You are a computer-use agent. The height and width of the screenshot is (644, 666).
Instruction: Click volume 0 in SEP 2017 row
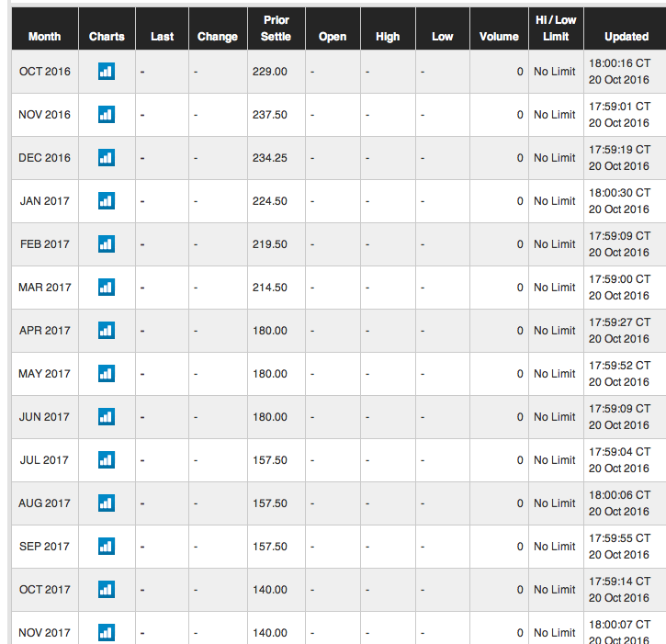[x=520, y=547]
